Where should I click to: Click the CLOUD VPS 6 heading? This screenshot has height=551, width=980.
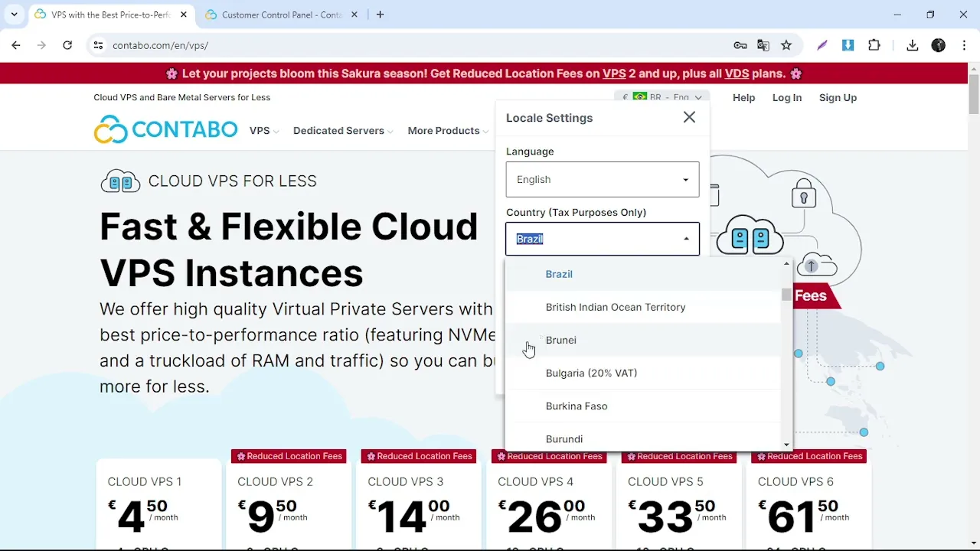pos(795,481)
